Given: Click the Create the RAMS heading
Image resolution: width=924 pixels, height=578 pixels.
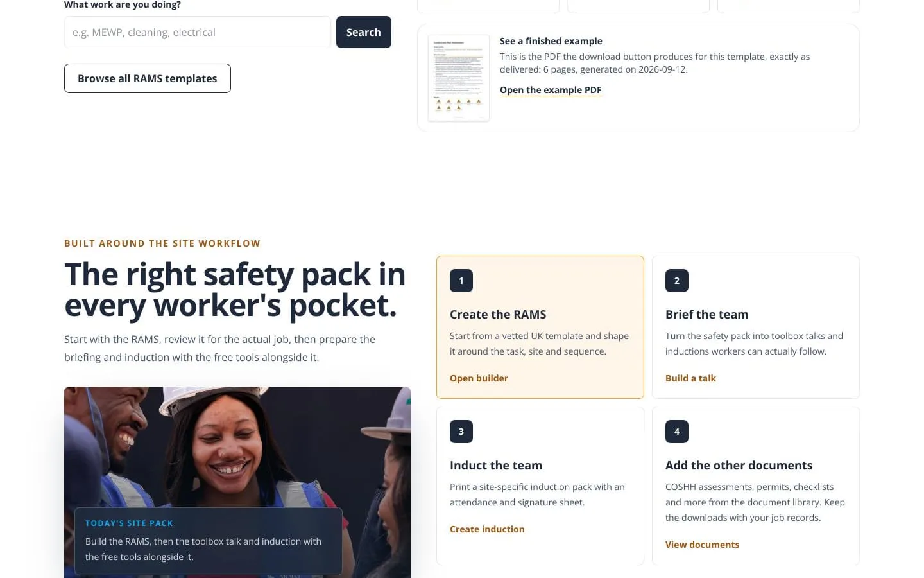Looking at the screenshot, I should pos(498,315).
